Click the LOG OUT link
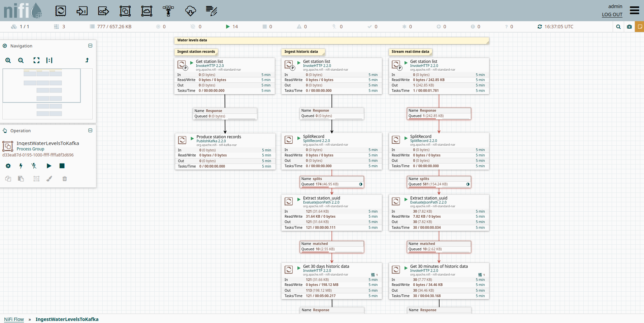Image resolution: width=644 pixels, height=323 pixels. click(612, 14)
